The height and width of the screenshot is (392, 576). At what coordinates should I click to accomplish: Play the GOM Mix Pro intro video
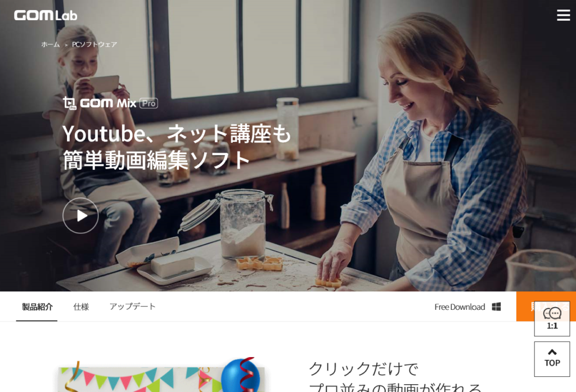pos(80,215)
